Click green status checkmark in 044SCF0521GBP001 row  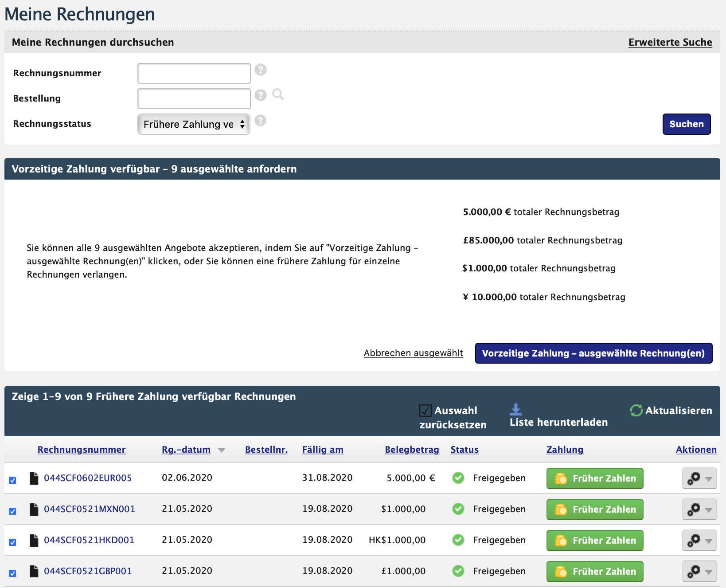pos(458,571)
